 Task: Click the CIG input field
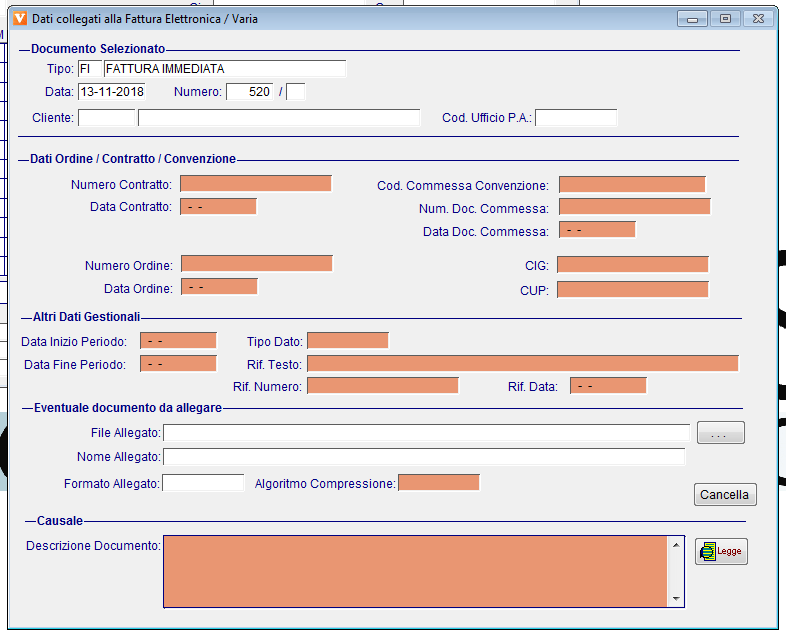[x=632, y=265]
